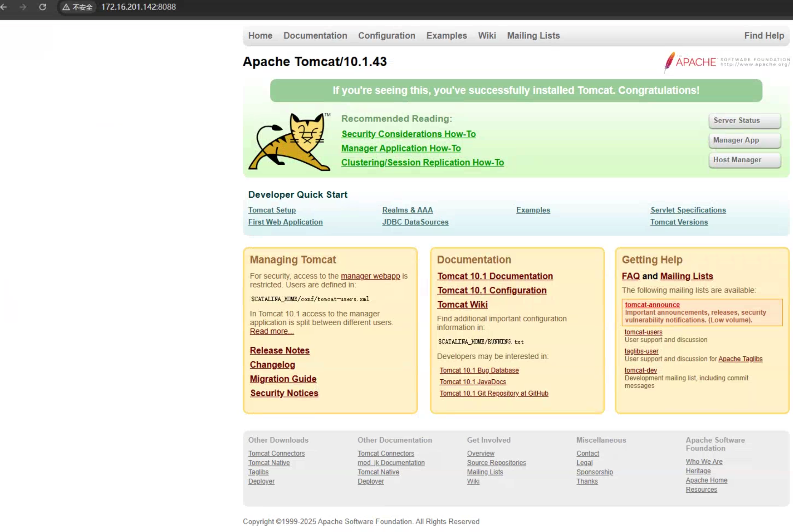This screenshot has width=793, height=532.
Task: Open Servlet Specifications link
Action: pyautogui.click(x=688, y=210)
